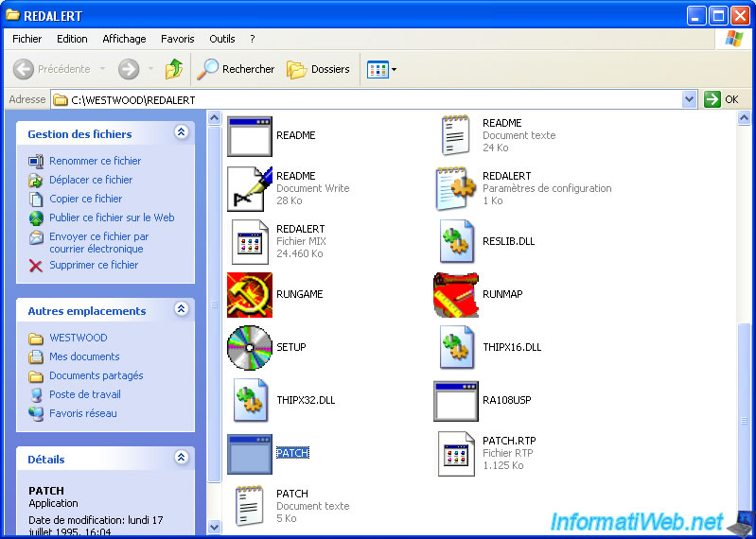Click Supprimer ce fichier
This screenshot has width=756, height=539.
click(x=94, y=265)
